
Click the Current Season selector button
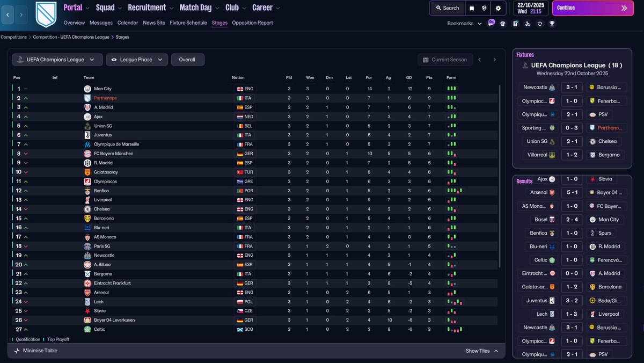(x=445, y=60)
